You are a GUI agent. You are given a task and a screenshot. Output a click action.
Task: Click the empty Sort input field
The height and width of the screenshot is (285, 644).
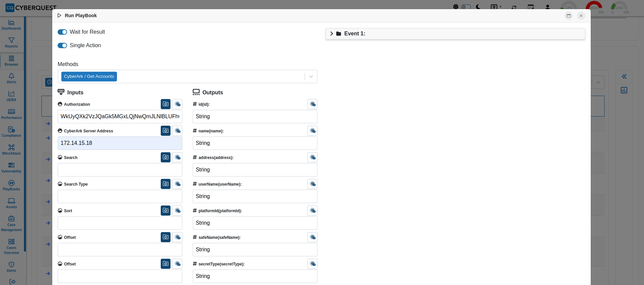[120, 223]
